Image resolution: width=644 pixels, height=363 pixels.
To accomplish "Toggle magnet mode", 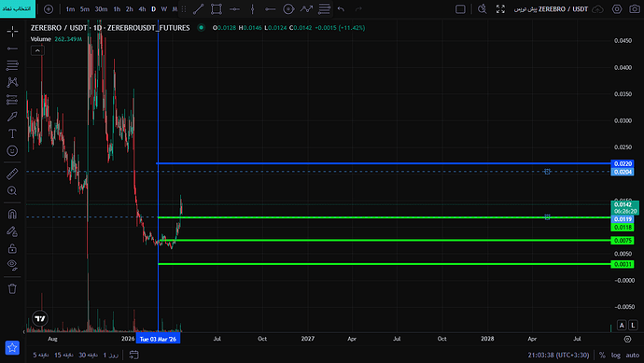I will click(x=12, y=214).
